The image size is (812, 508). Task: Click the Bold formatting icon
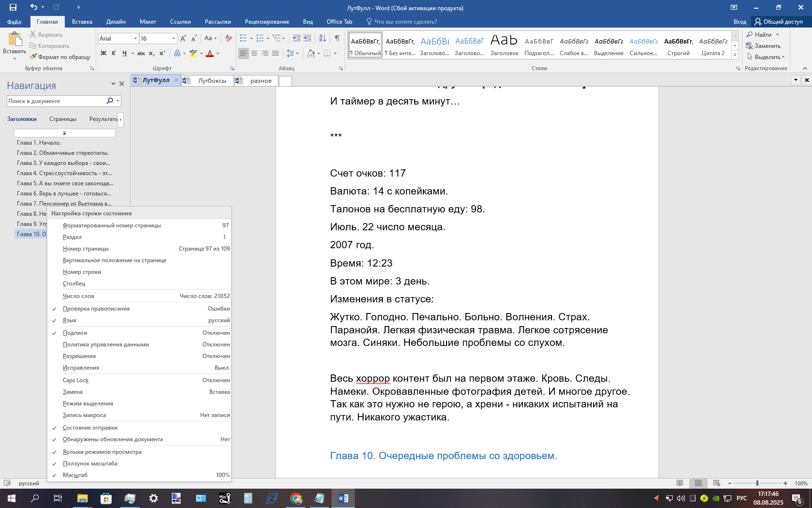(x=103, y=53)
